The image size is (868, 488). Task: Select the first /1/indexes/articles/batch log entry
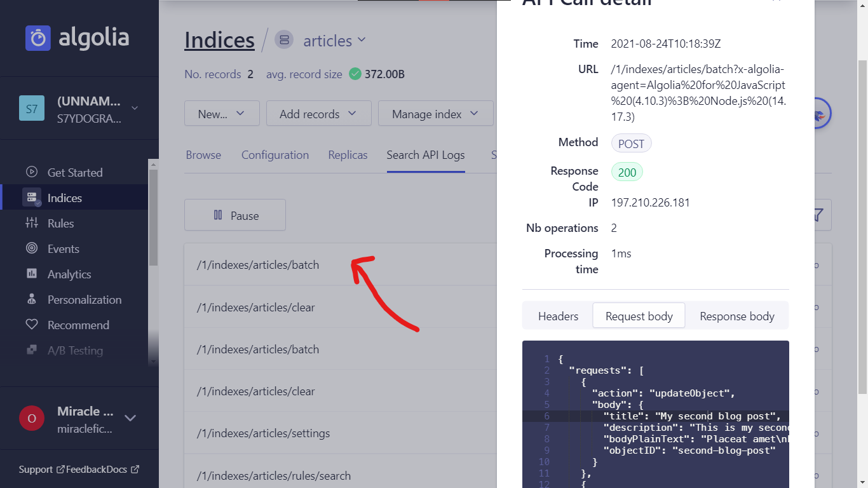(x=257, y=265)
